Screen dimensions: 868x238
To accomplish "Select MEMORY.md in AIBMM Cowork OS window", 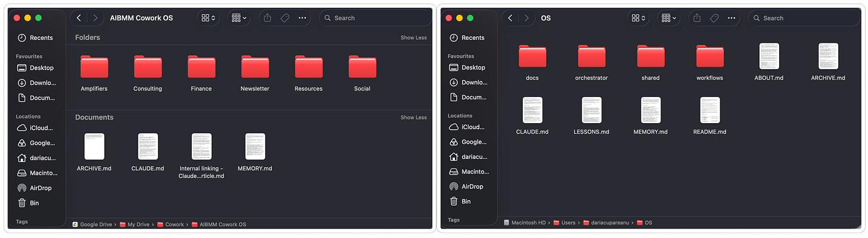I will point(255,146).
